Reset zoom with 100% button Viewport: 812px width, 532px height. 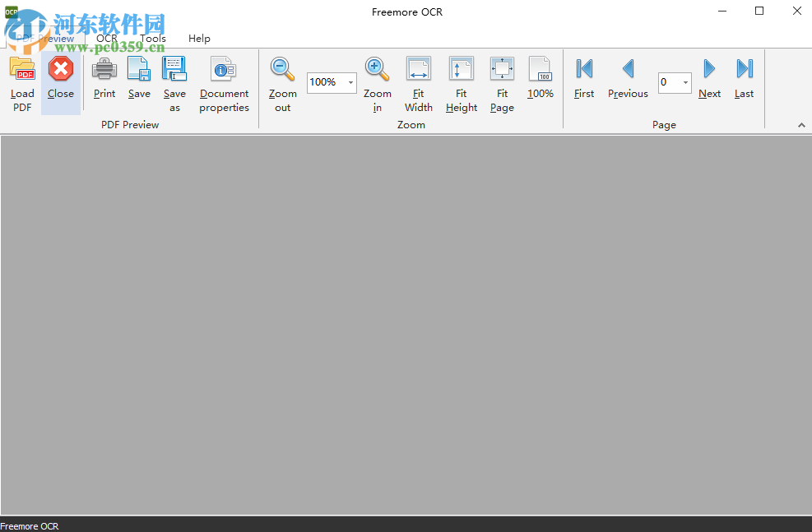(541, 77)
